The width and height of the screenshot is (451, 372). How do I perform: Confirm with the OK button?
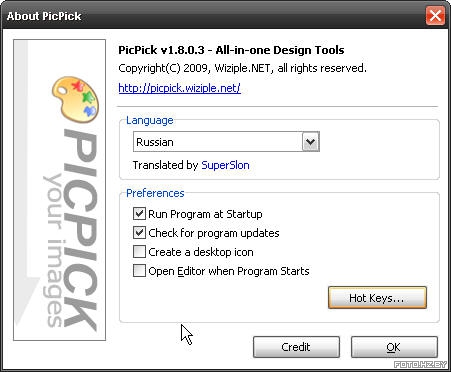tap(394, 347)
